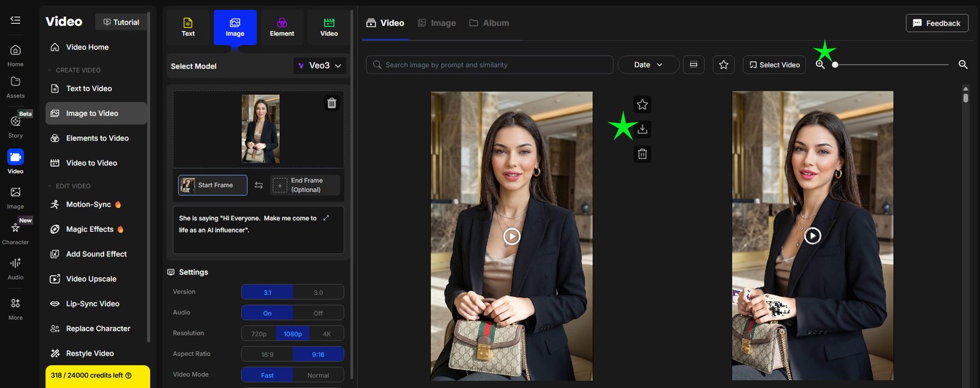Swap start and end frames
Viewport: 980px width, 388px height.
[x=258, y=185]
